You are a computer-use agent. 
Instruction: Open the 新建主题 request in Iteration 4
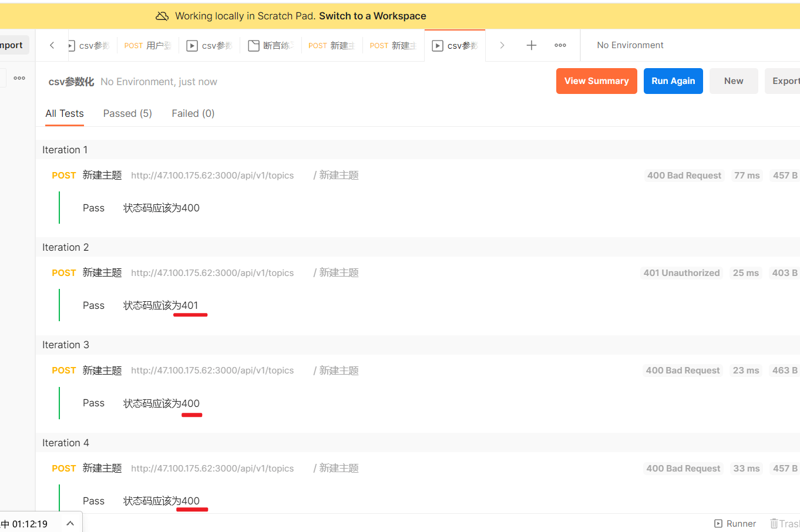point(102,468)
